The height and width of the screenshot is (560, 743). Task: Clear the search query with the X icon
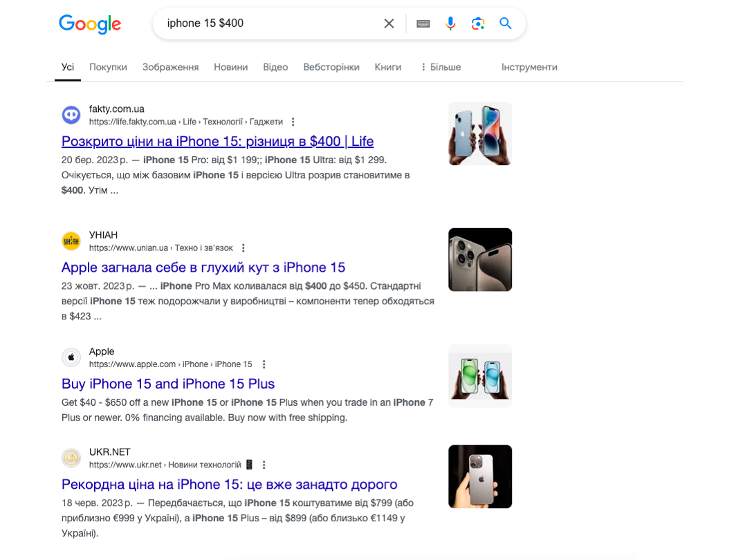click(x=389, y=24)
